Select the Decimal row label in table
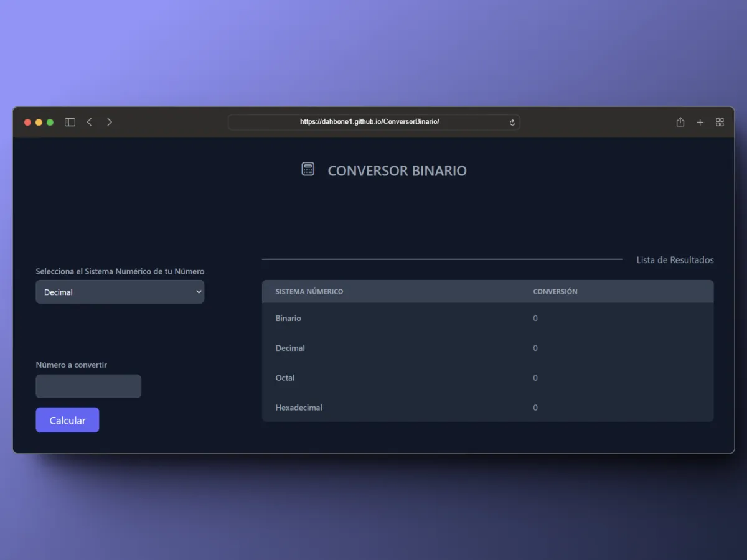This screenshot has height=560, width=747. click(290, 348)
